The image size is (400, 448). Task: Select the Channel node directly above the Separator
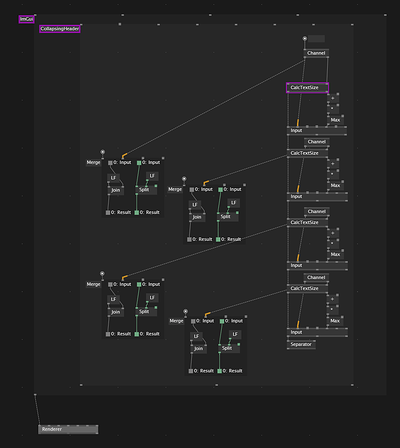pyautogui.click(x=316, y=277)
